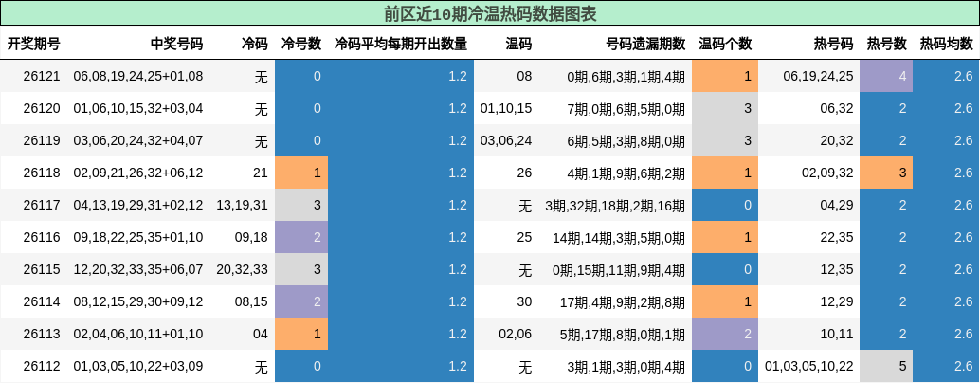Click winning numbers 01,03,05,10,22+03,09
This screenshot has width=980, height=383.
(x=138, y=366)
